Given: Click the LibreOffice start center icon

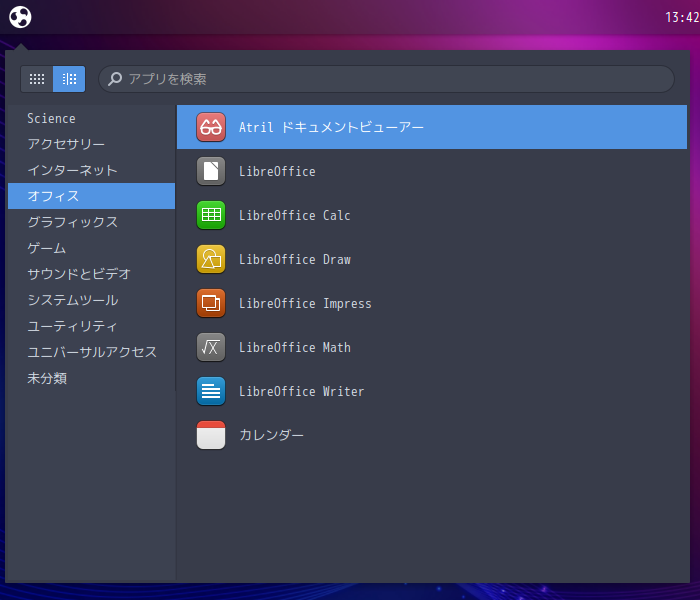Looking at the screenshot, I should pyautogui.click(x=211, y=171).
